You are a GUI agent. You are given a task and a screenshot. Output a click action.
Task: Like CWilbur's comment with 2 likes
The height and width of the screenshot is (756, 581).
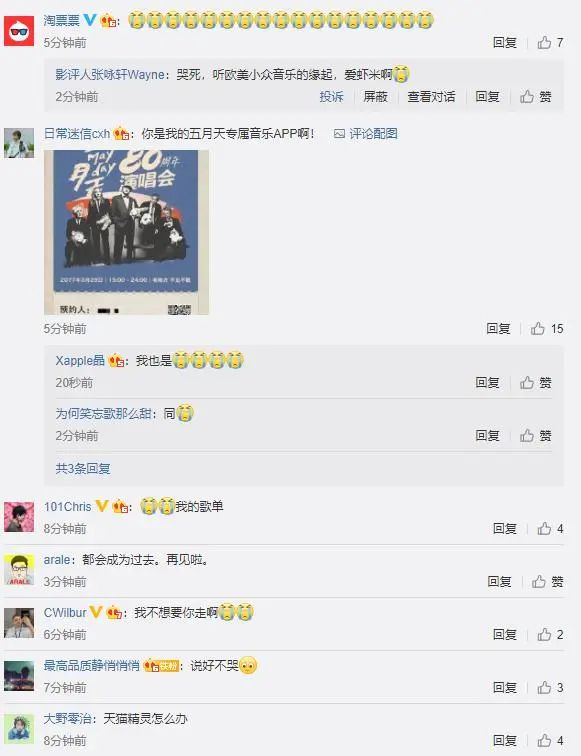pos(544,634)
